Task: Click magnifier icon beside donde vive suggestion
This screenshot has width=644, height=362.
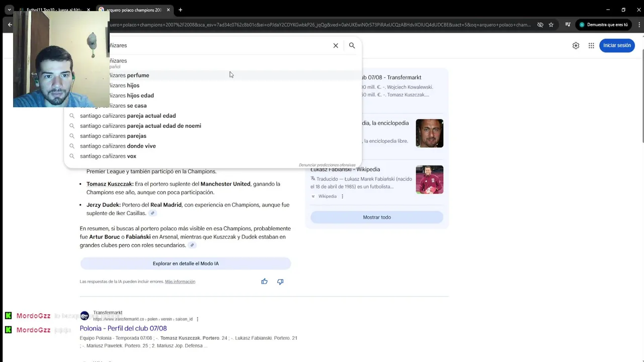Action: pos(72,146)
